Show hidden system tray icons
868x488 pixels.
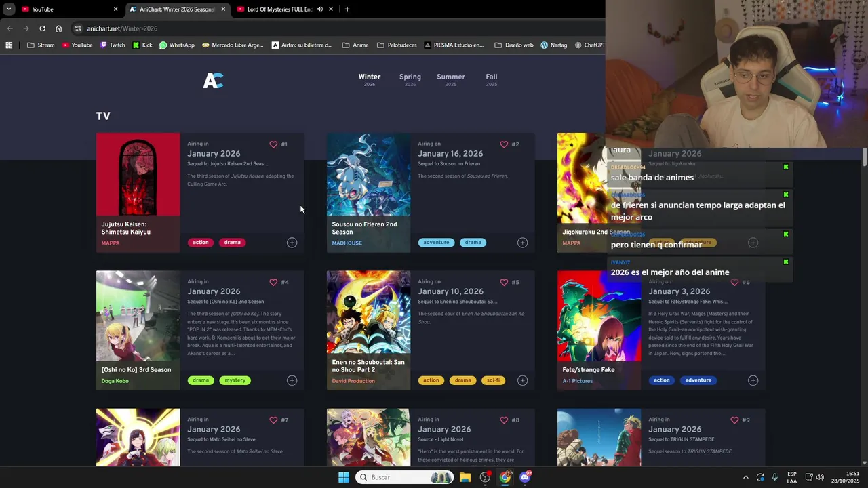click(x=746, y=477)
